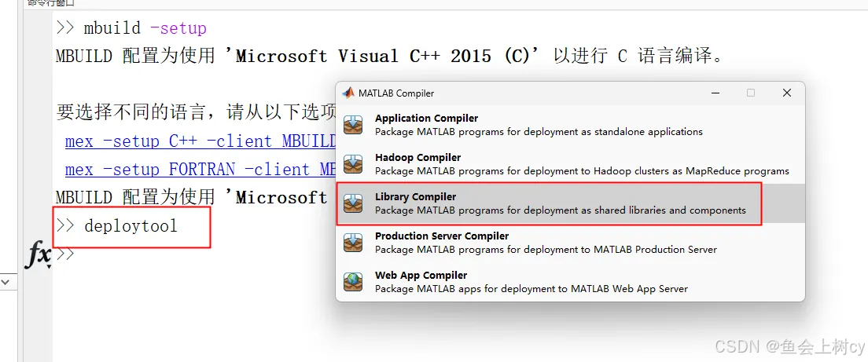Click description mentioning Hadoop clusters as MapReduce
The width and height of the screenshot is (868, 362).
pos(582,170)
